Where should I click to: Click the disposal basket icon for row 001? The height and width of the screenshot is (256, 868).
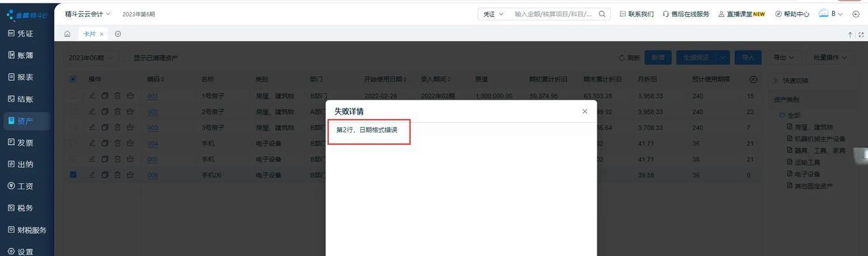[x=130, y=95]
